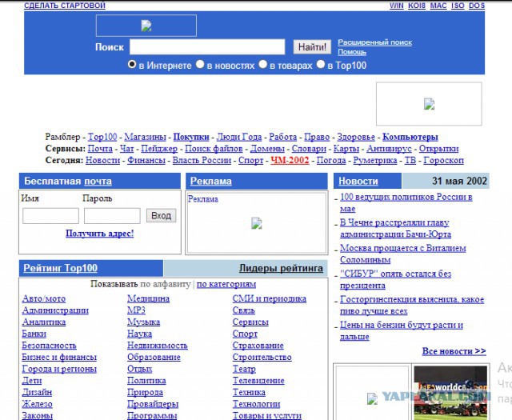This screenshot has height=420, width=512.
Task: Open the Люди Года link
Action: [239, 137]
